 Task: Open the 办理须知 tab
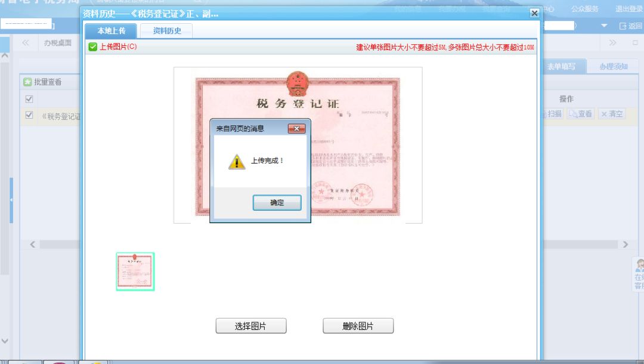613,67
